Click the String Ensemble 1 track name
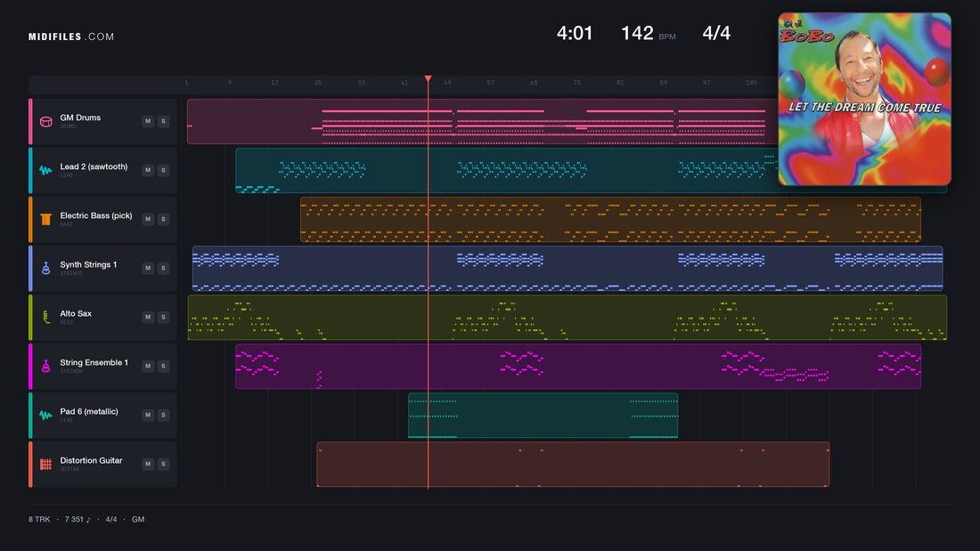 94,362
